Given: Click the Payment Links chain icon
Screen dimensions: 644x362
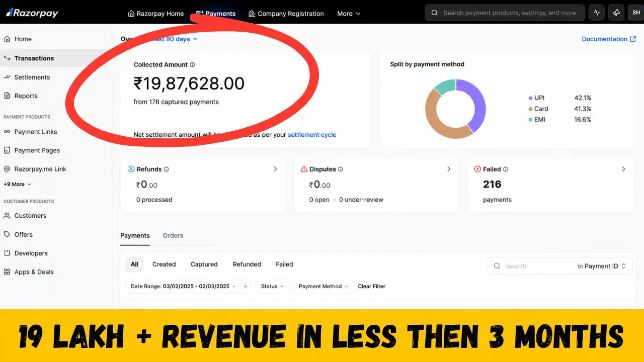Looking at the screenshot, I should [x=7, y=132].
